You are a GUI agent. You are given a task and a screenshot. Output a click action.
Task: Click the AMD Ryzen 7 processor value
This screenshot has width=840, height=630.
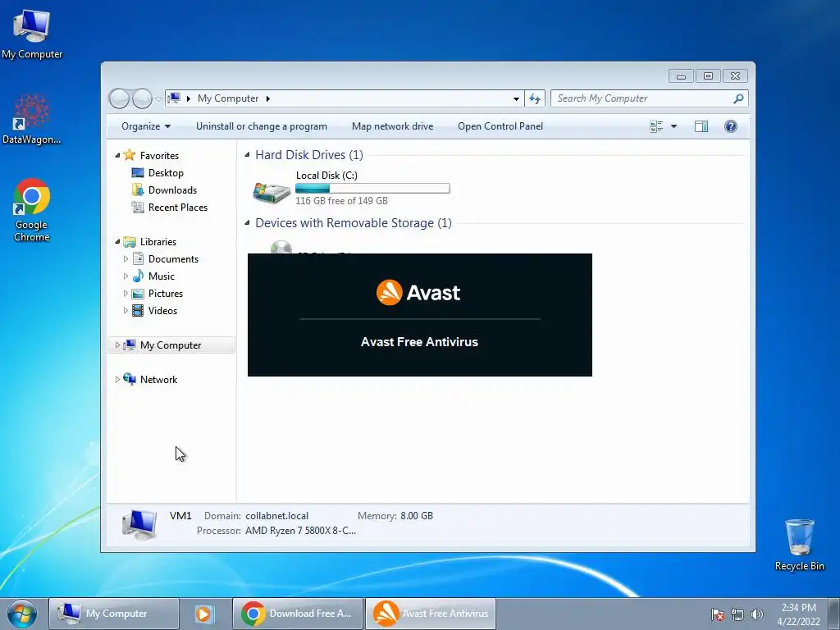click(300, 531)
